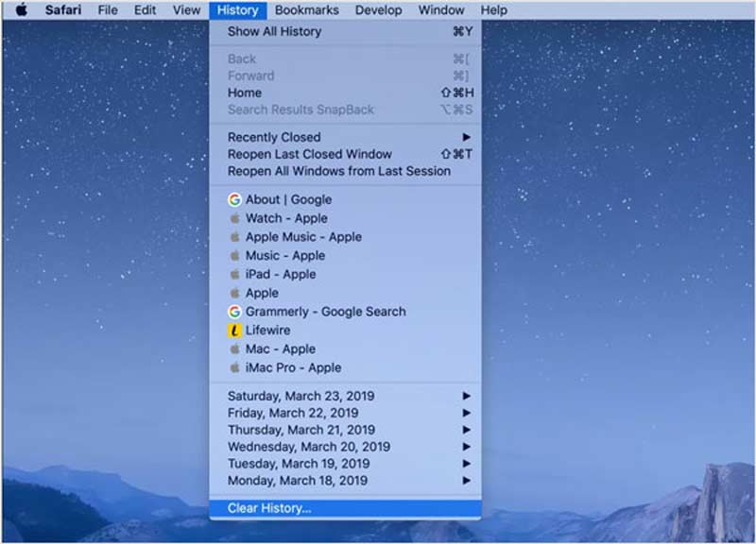
Task: Select 'Wednesday, March 20, 2019' history date
Action: point(345,447)
